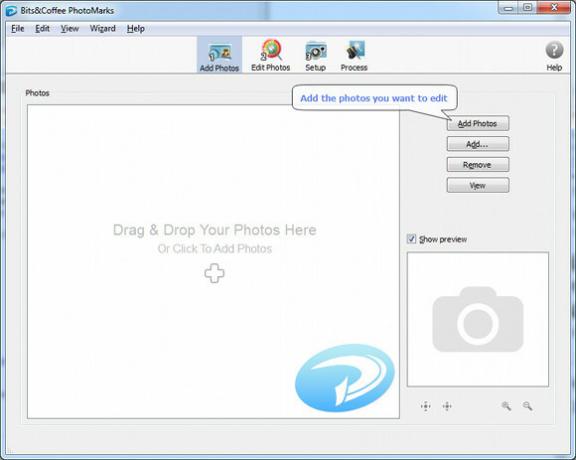Open the File menu

click(x=18, y=29)
